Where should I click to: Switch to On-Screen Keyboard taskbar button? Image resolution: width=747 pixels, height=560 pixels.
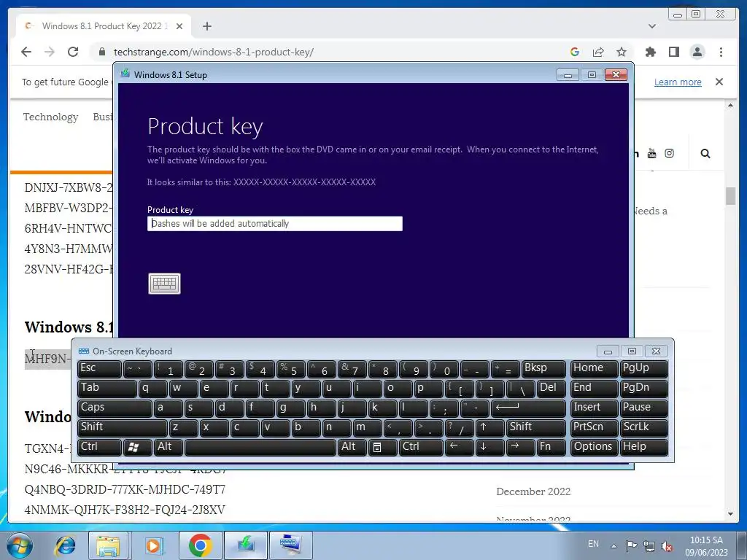point(291,545)
